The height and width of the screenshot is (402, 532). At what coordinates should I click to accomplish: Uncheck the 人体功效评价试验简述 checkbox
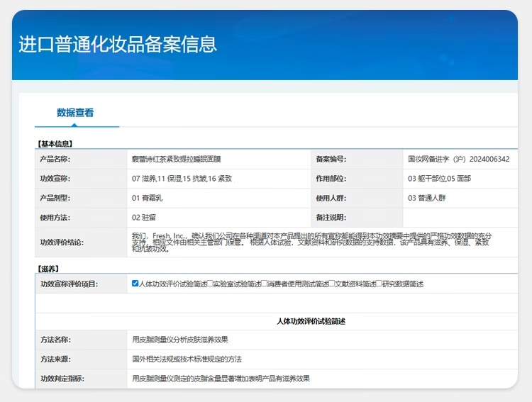pyautogui.click(x=135, y=284)
